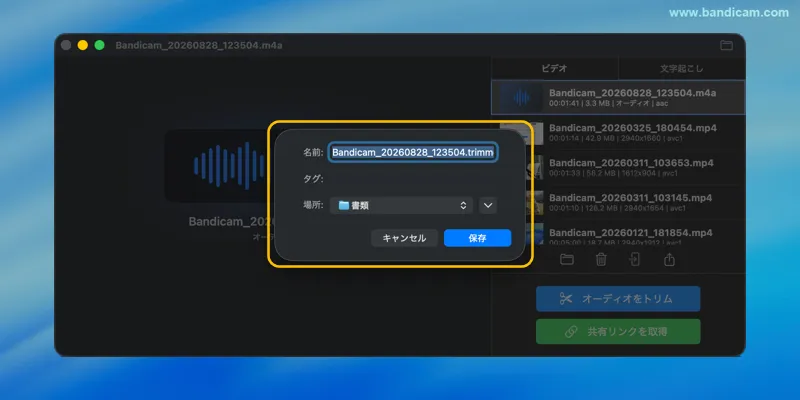800x400 pixels.
Task: Select Bandicam_20260828_123504.m4a in the list
Action: pyautogui.click(x=618, y=97)
